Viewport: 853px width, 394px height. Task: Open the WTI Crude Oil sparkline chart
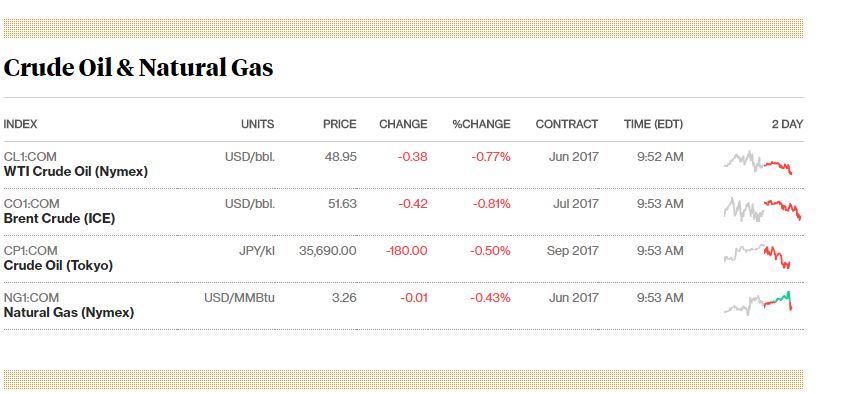[x=758, y=162]
